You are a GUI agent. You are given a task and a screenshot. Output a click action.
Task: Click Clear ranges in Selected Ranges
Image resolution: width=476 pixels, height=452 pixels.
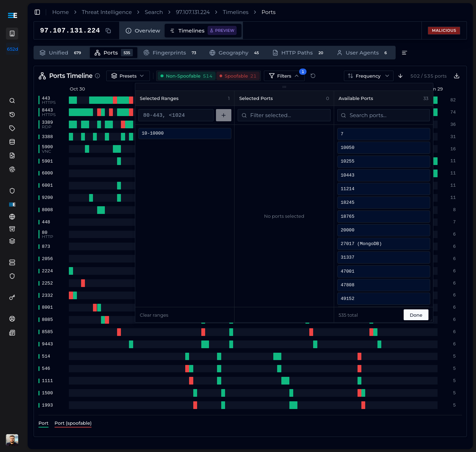tap(154, 315)
